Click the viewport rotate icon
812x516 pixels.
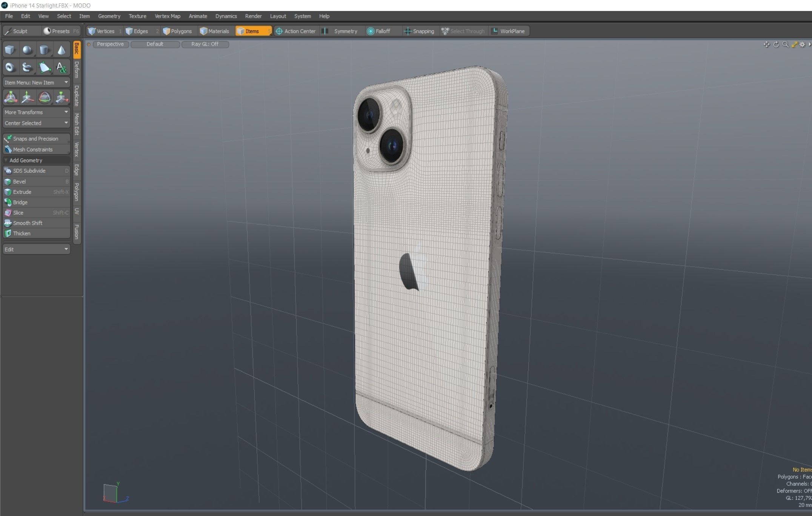pyautogui.click(x=776, y=45)
